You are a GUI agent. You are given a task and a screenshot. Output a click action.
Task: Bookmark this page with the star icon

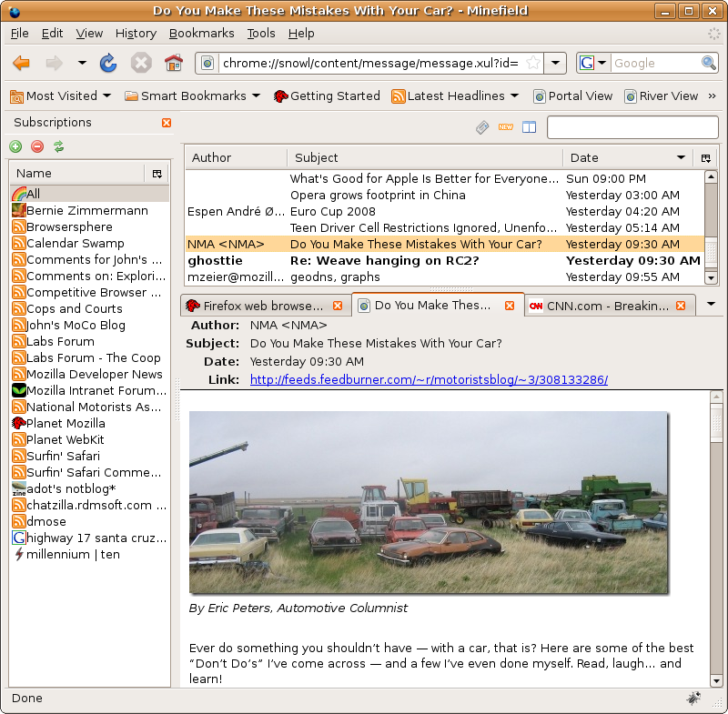click(533, 63)
